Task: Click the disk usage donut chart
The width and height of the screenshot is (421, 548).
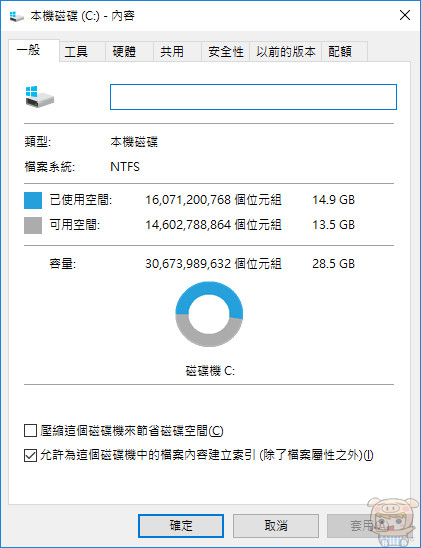Action: 209,314
